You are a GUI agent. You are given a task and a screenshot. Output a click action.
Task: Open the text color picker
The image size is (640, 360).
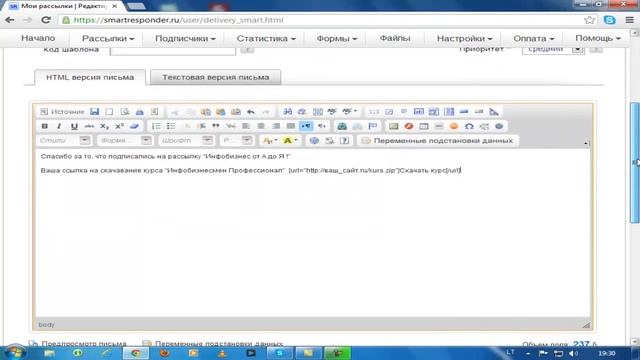270,140
